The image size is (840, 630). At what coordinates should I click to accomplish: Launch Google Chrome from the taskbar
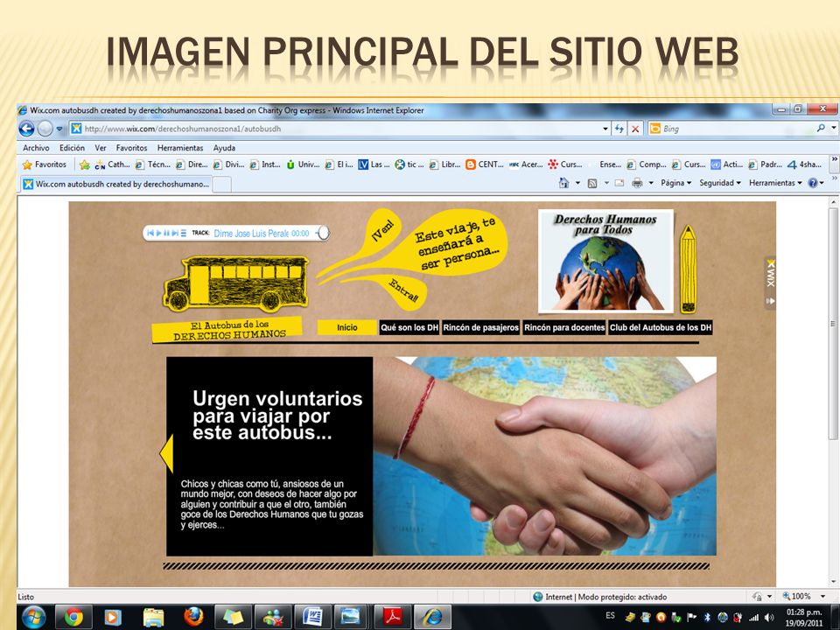coord(73,617)
